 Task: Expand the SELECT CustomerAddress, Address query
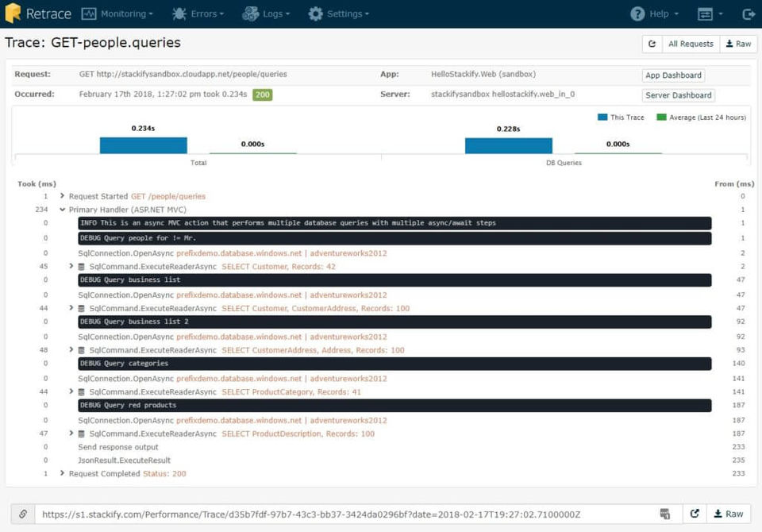click(x=71, y=349)
